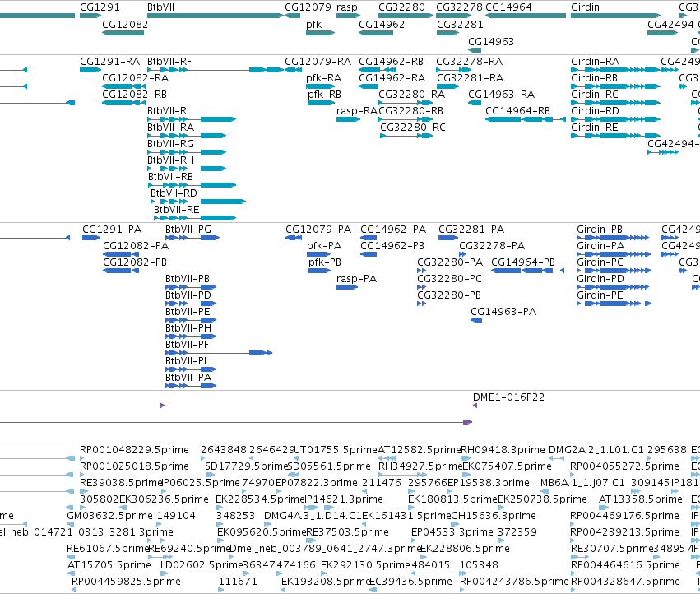Select protein BtbVII-PG
The image size is (700, 594).
tap(192, 238)
